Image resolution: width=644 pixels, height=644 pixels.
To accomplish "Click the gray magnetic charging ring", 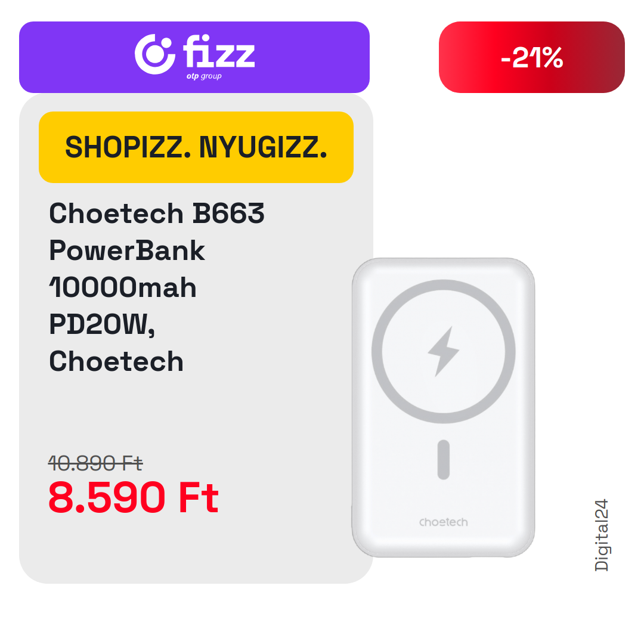I will [x=444, y=352].
